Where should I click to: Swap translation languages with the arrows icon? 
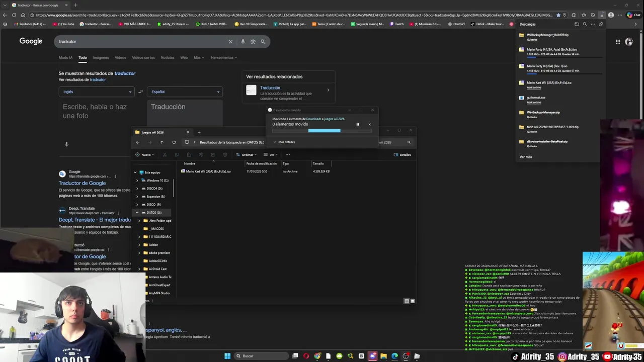[140, 92]
